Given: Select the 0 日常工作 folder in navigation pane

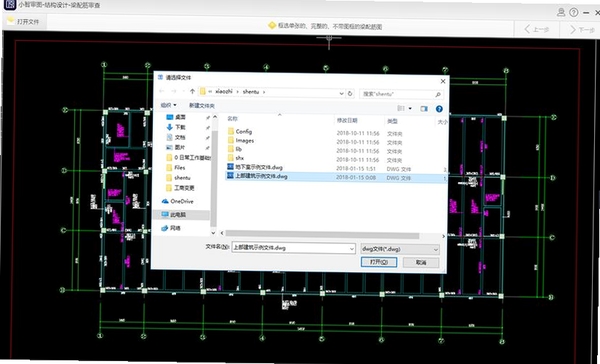Looking at the screenshot, I should [188, 158].
